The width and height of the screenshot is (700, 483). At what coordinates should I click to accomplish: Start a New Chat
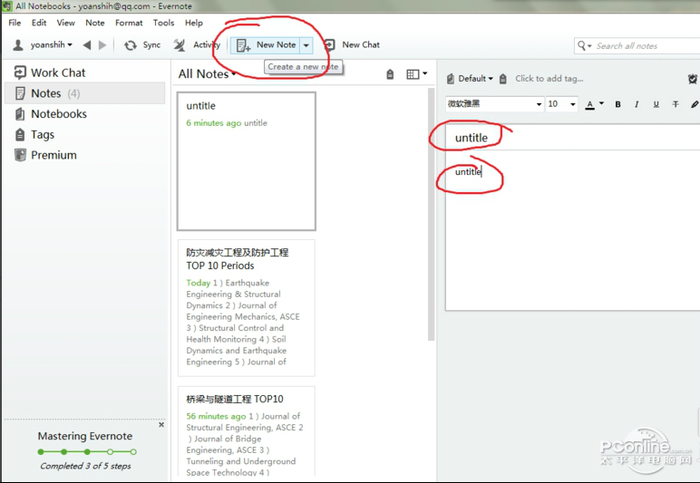click(352, 45)
